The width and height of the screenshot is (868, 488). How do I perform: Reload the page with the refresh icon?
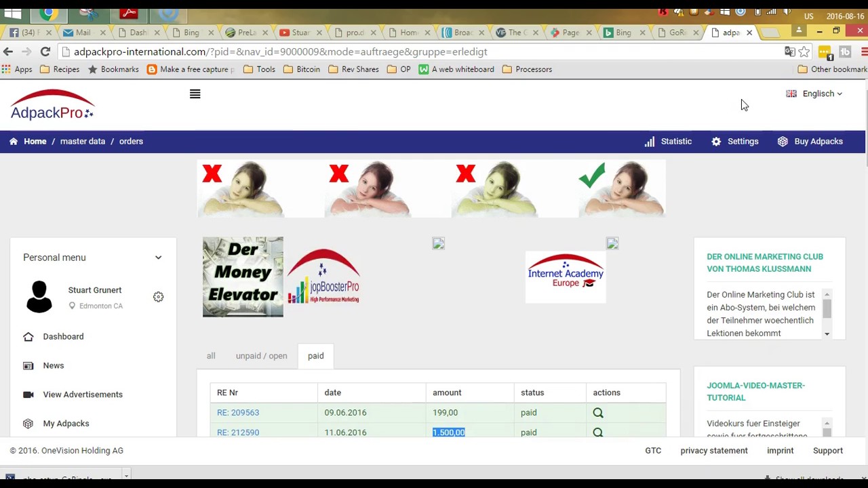[x=45, y=52]
